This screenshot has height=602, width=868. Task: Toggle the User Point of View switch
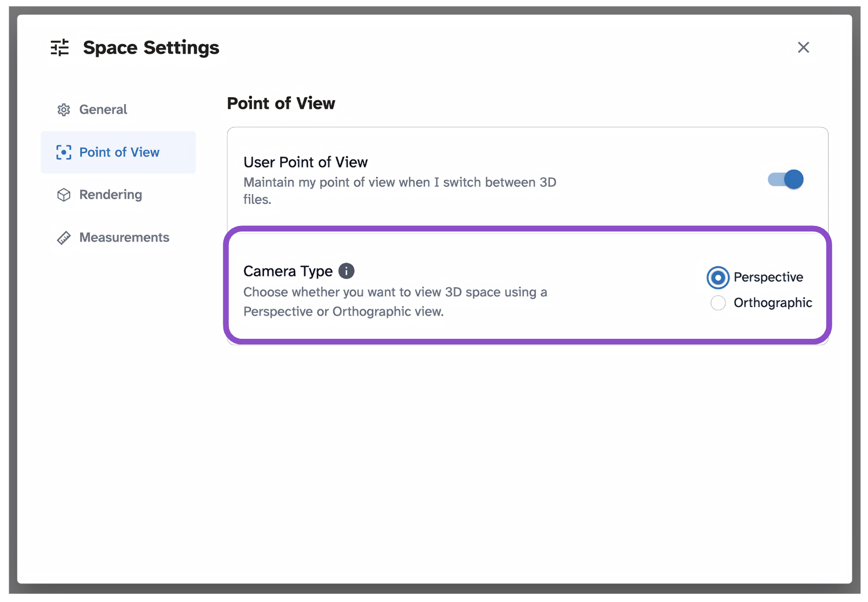tap(786, 179)
